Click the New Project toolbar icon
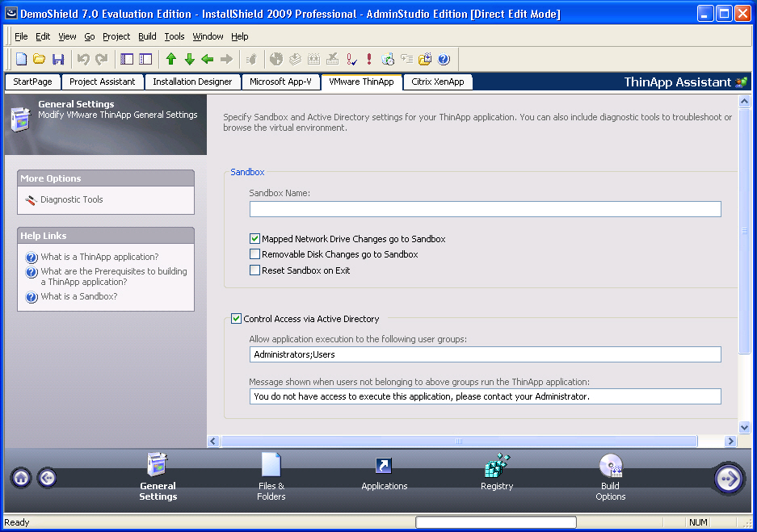Viewport: 757px width, 532px height. tap(22, 59)
